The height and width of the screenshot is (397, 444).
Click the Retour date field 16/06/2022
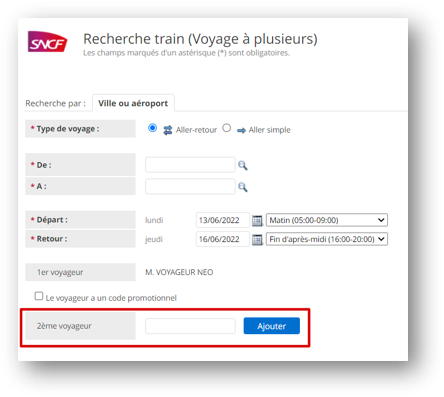point(223,239)
